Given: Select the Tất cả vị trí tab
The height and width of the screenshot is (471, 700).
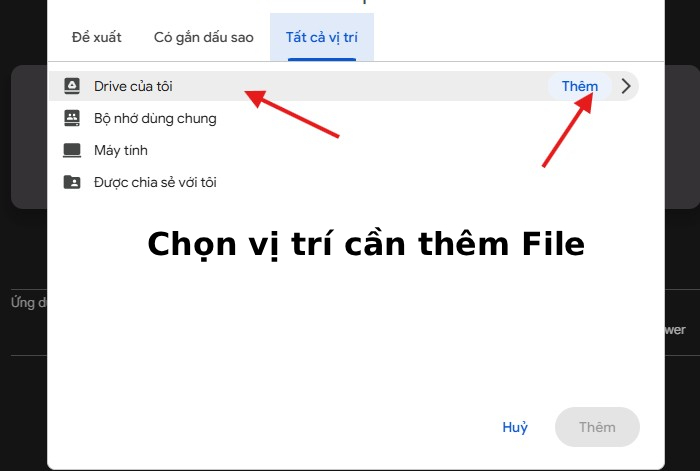Looking at the screenshot, I should [322, 37].
